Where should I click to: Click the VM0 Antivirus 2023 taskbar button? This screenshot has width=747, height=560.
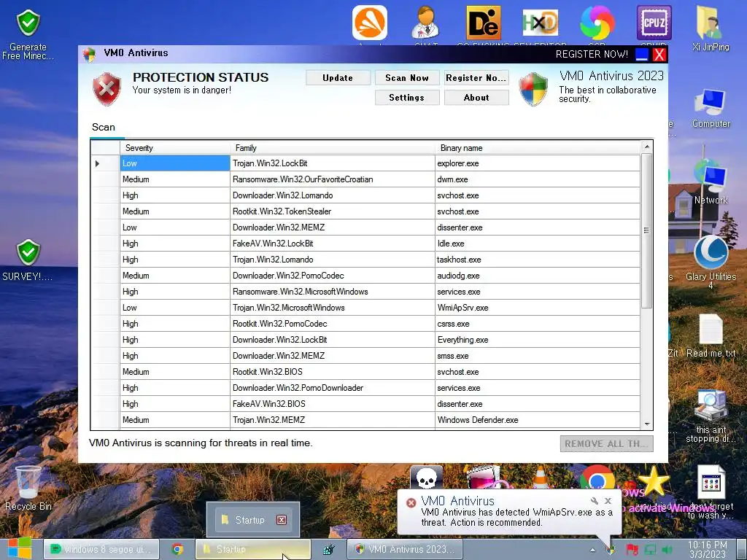point(405,549)
